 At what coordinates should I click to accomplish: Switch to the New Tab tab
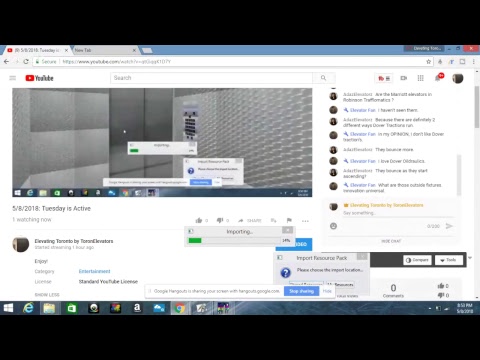104,50
